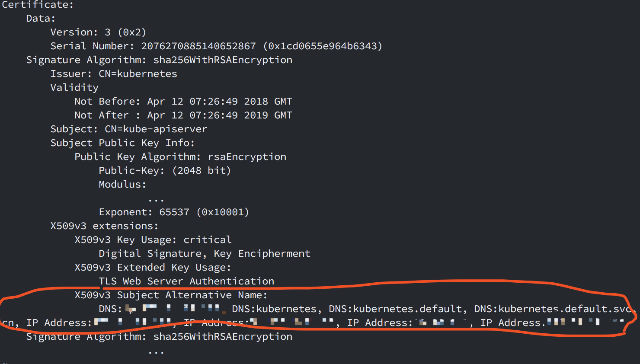This screenshot has width=640, height=364.
Task: Click the X509v3 Key Usage: critical line
Action: 153,240
